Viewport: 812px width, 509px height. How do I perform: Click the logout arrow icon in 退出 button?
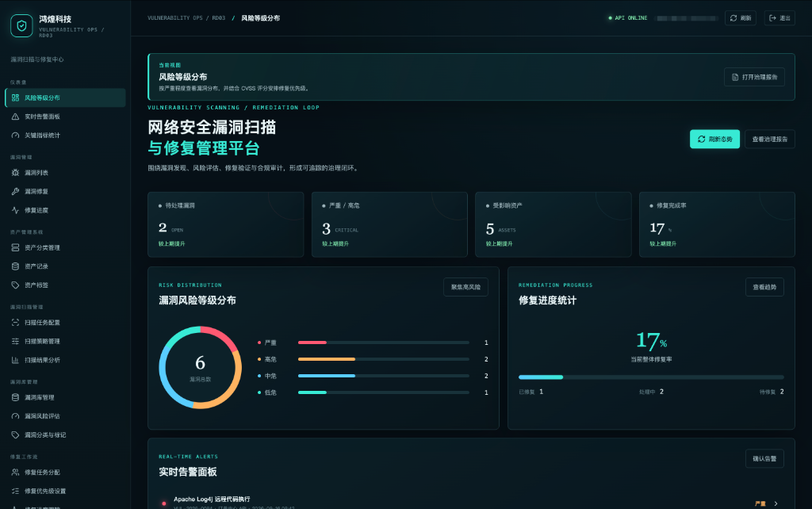[x=772, y=18]
